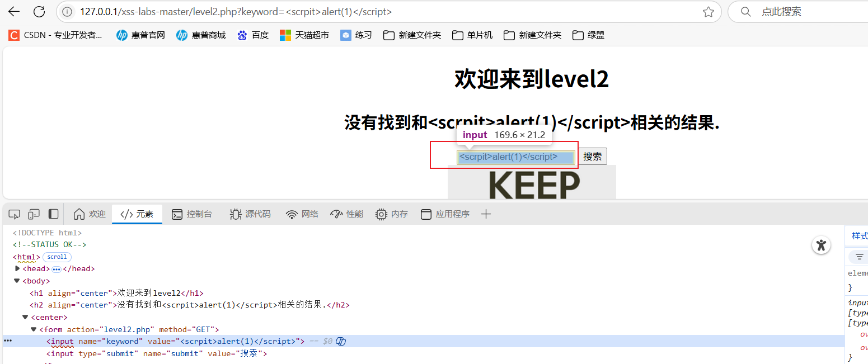Open the 单片机 bookmark folder
868x364 pixels.
click(472, 35)
